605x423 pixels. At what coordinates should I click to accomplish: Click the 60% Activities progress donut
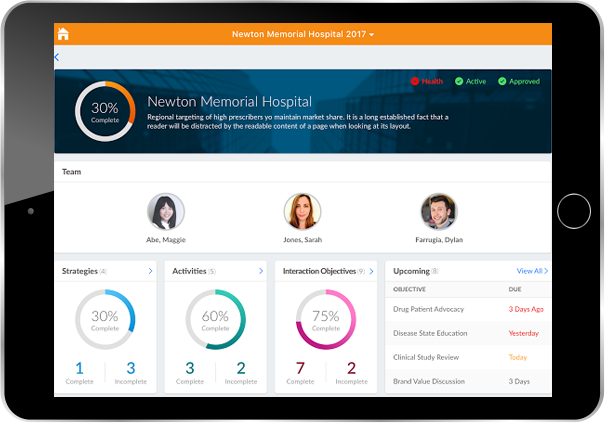pos(215,320)
